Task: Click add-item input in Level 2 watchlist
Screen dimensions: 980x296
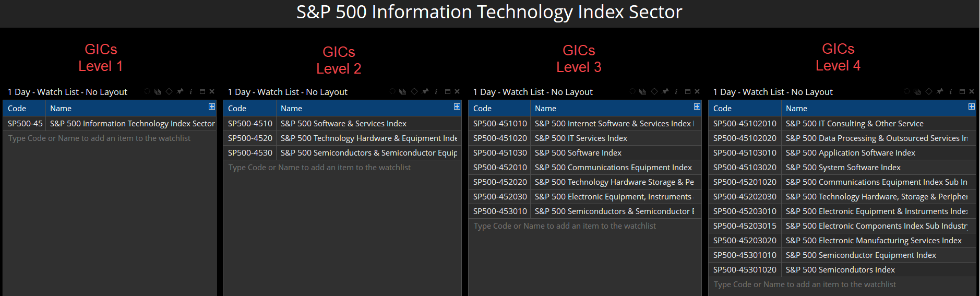Action: [x=342, y=168]
